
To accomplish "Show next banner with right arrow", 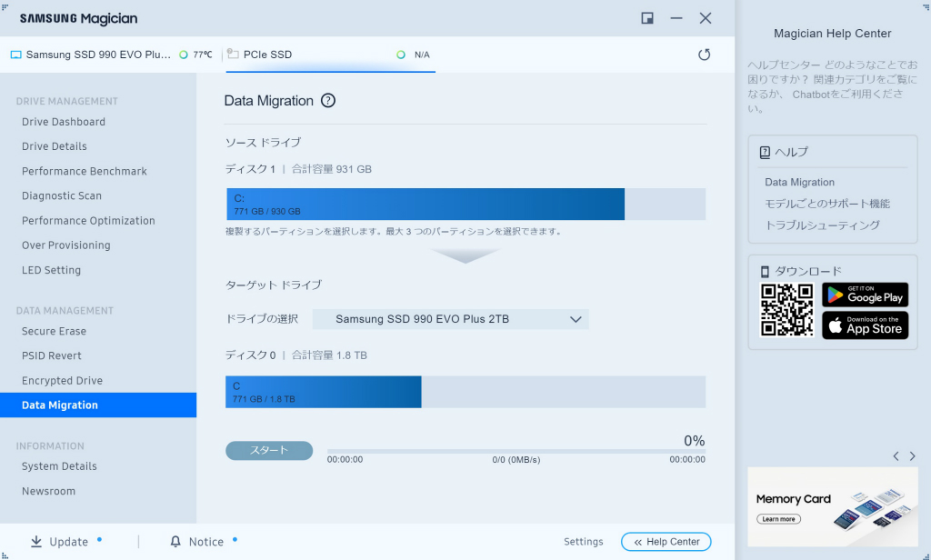I will [x=913, y=456].
